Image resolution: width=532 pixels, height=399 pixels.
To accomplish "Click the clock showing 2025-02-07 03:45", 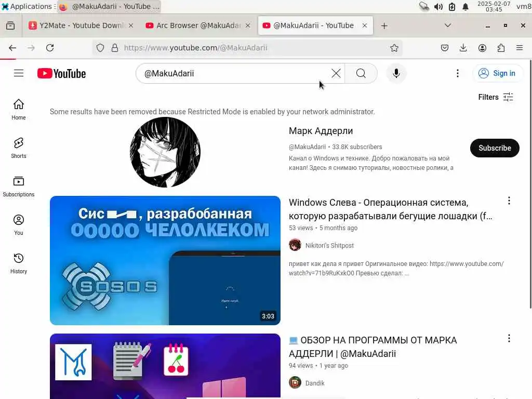I will click(494, 6).
